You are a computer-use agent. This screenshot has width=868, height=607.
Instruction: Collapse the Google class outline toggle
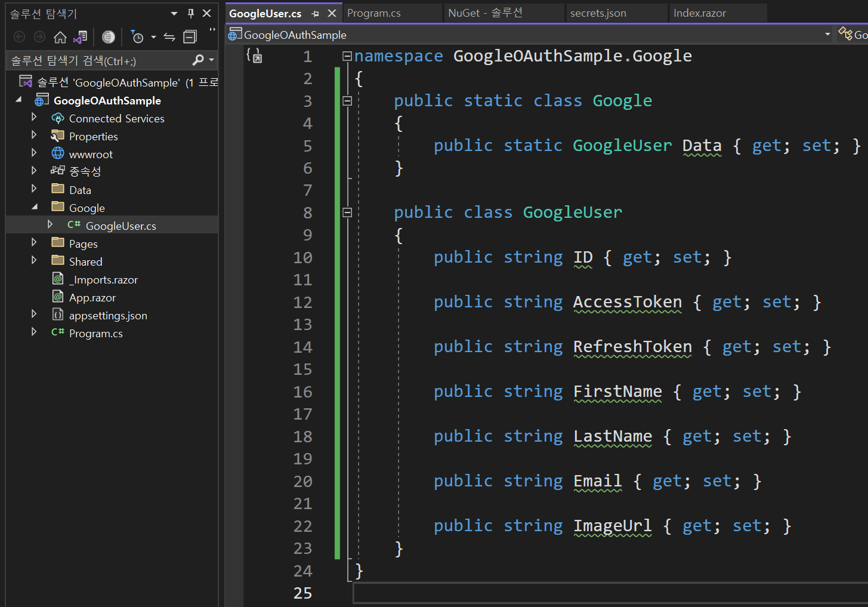coord(347,101)
